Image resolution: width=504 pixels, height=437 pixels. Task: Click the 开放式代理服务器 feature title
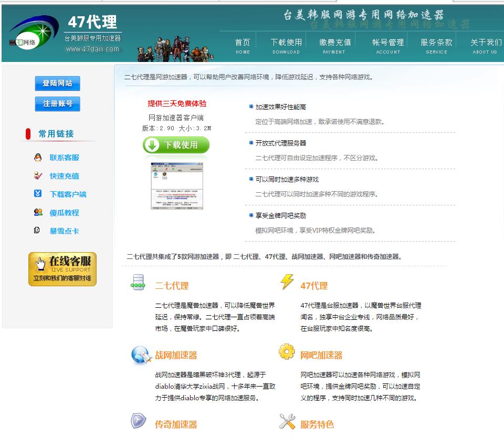(280, 143)
